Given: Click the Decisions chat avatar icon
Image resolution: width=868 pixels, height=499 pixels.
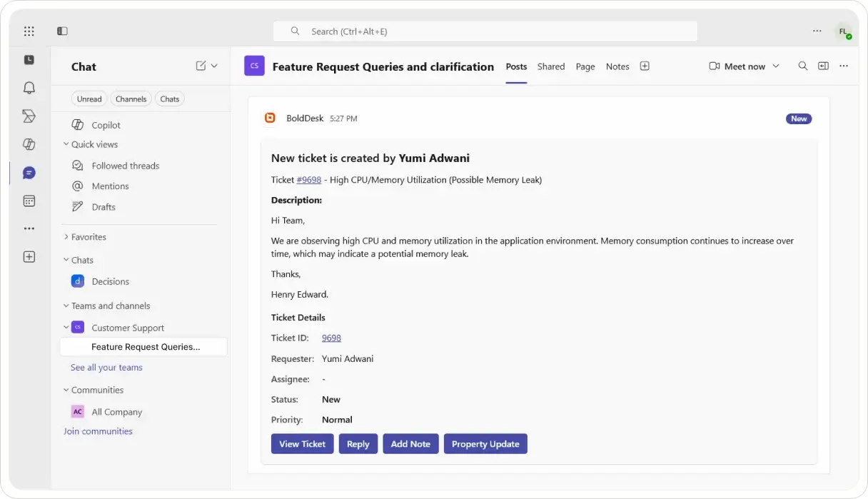Looking at the screenshot, I should (x=78, y=281).
